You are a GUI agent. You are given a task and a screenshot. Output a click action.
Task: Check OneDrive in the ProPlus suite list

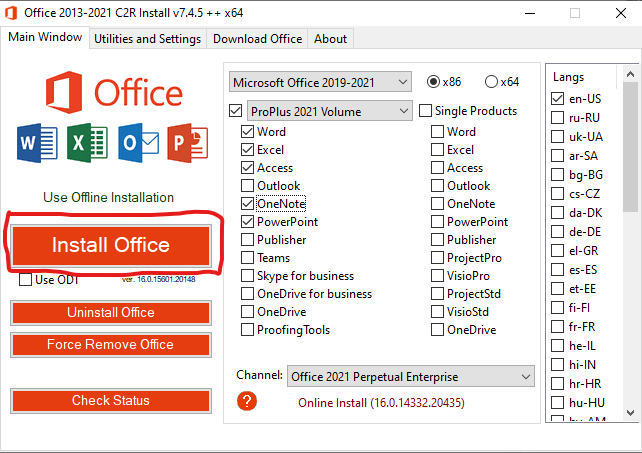click(247, 312)
